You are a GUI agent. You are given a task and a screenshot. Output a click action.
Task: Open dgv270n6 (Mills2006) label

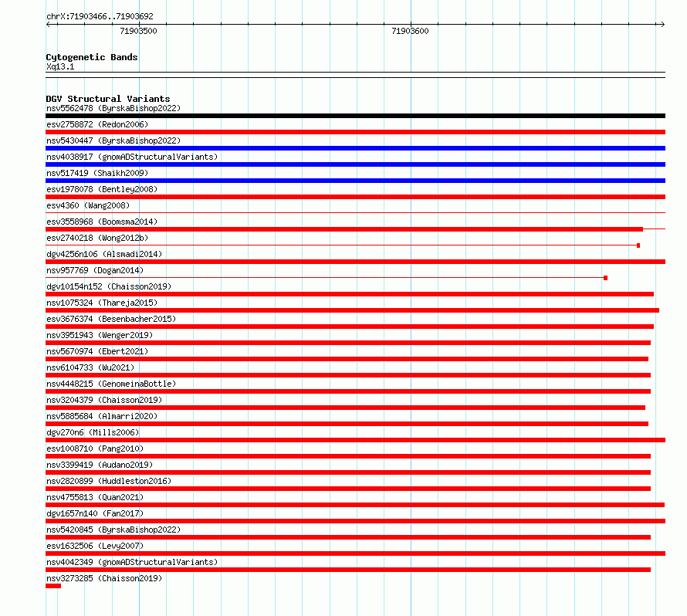pyautogui.click(x=93, y=432)
